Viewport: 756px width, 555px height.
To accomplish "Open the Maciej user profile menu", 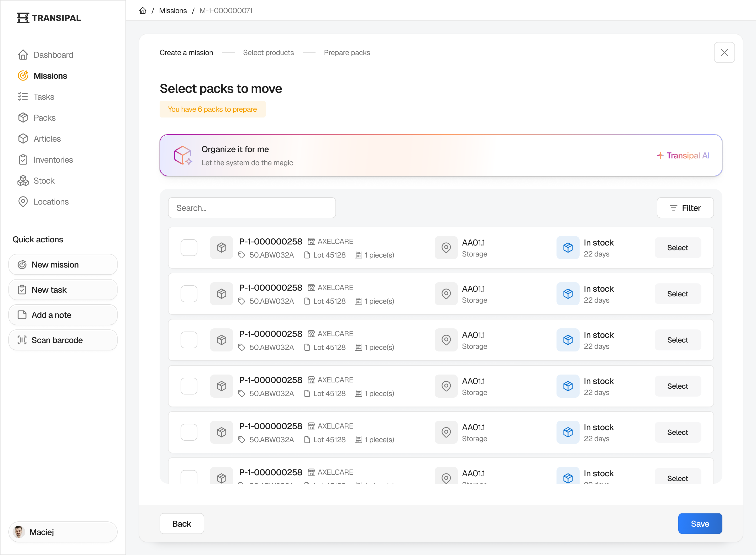I will 63,532.
